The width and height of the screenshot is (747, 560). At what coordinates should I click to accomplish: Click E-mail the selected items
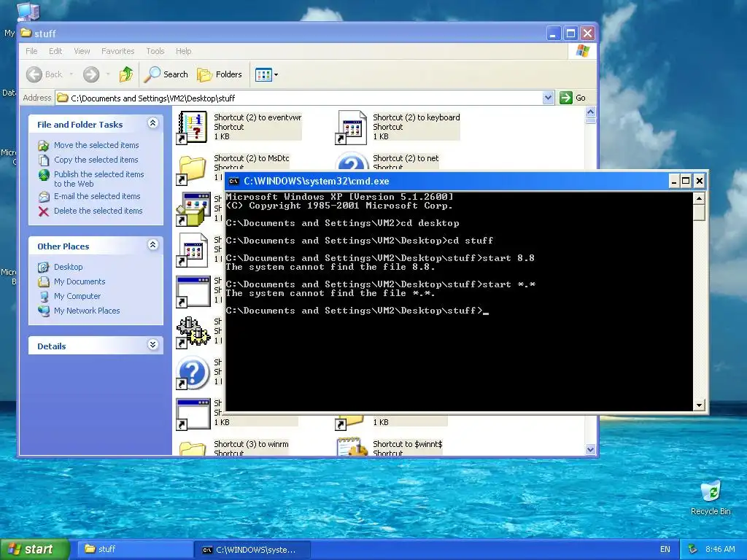(x=97, y=196)
